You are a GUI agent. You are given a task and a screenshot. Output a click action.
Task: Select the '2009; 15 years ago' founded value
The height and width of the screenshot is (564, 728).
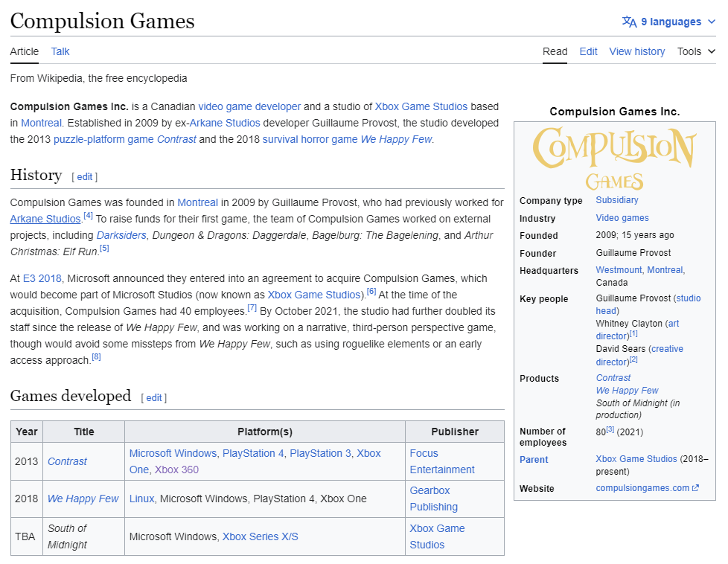635,235
